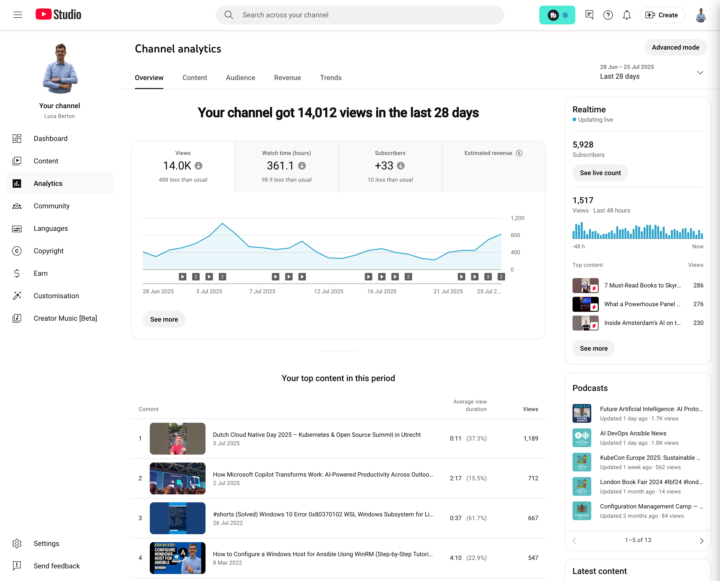Open Languages in the sidebar

tap(60, 228)
